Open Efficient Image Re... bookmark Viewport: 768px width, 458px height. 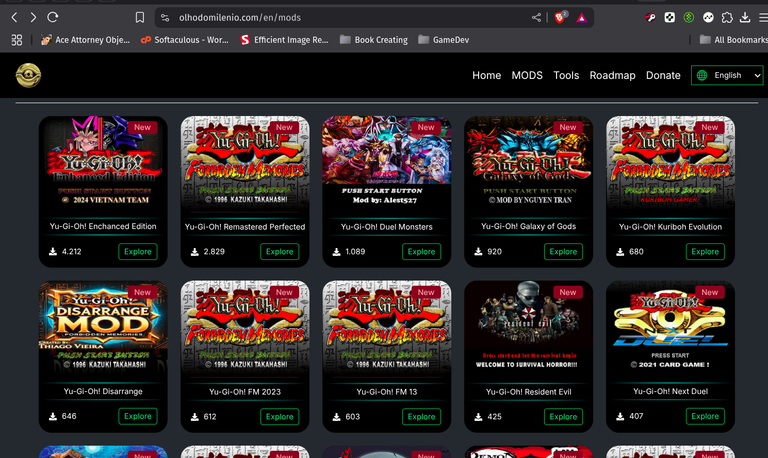(x=285, y=40)
